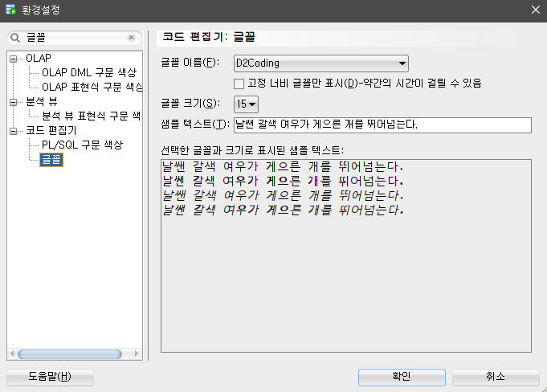The image size is (547, 392).
Task: Collapse the OLAP tree node
Action: [14, 59]
